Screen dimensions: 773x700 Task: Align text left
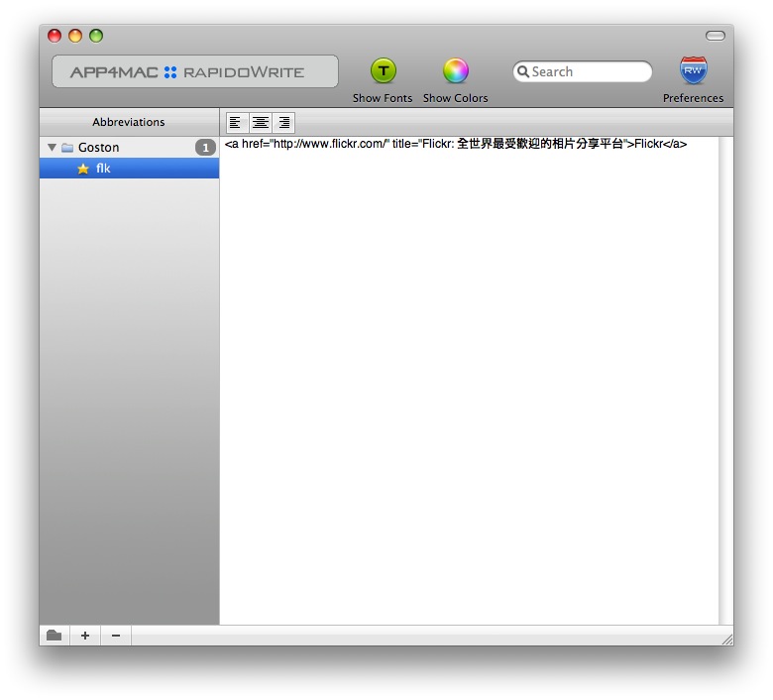236,122
